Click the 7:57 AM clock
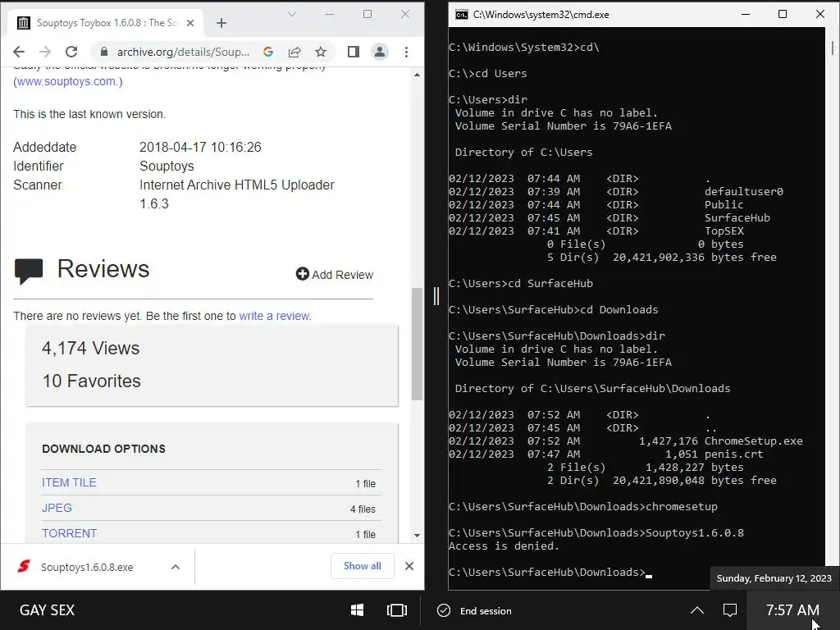Screen dimensions: 840x630 (792, 610)
